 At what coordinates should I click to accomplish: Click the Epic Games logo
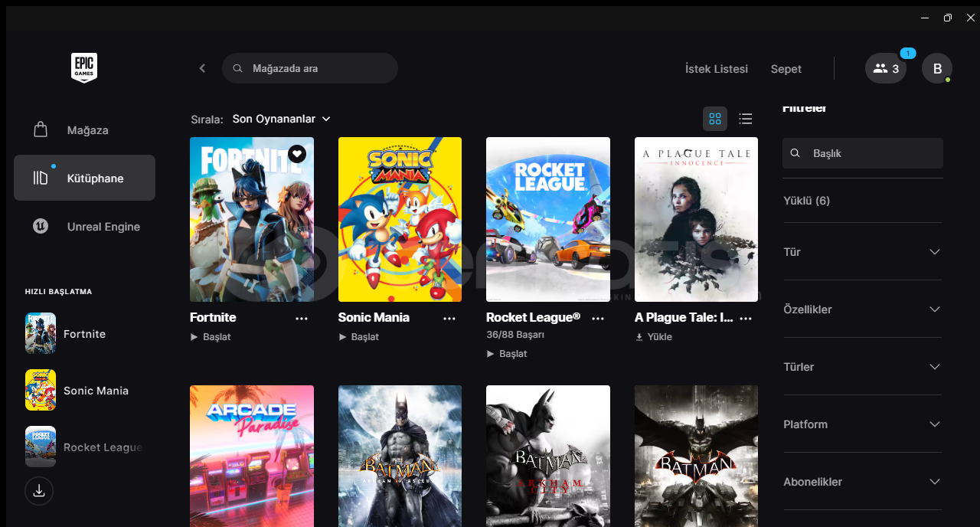click(x=84, y=68)
